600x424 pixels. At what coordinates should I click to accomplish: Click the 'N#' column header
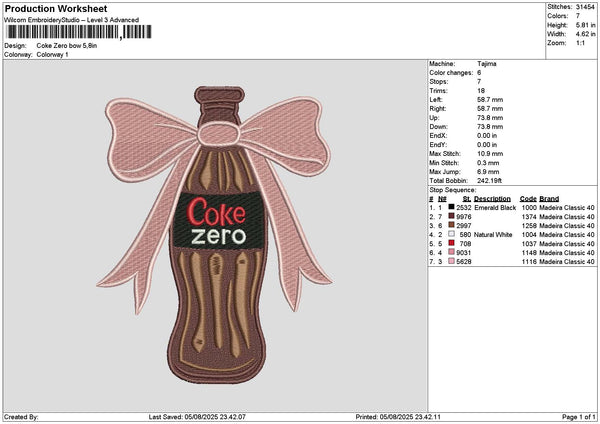coord(442,199)
